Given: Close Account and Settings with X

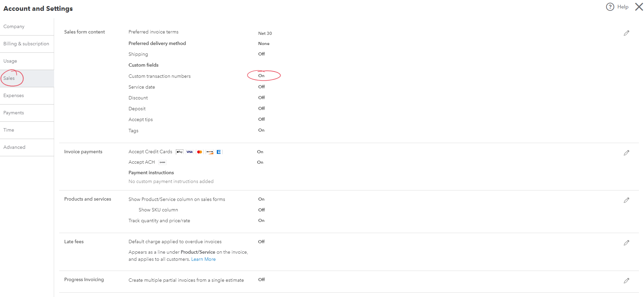Looking at the screenshot, I should point(639,7).
